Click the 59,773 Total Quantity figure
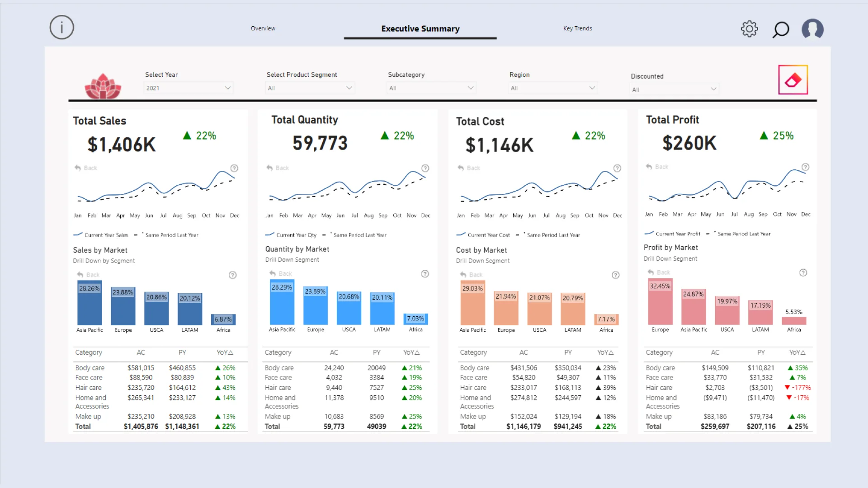This screenshot has width=868, height=488. click(320, 143)
